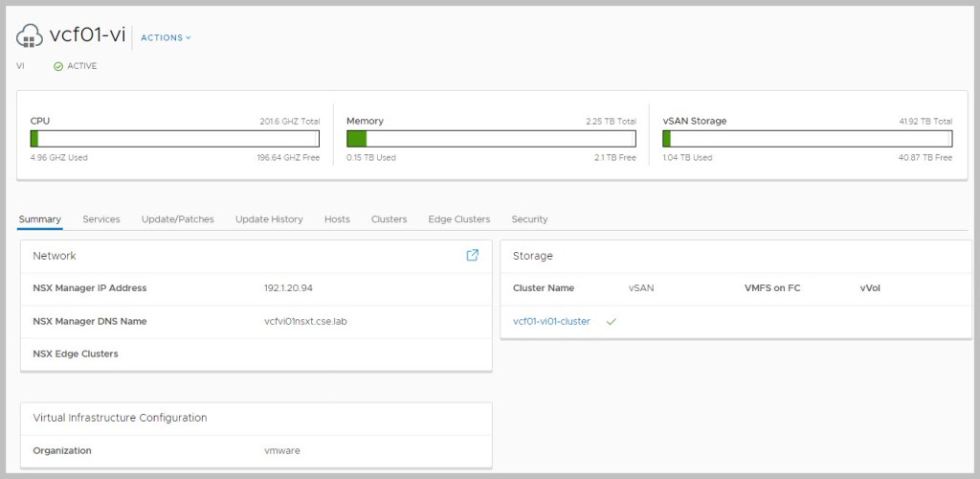Click the green ACTIVE status check icon

click(x=58, y=66)
